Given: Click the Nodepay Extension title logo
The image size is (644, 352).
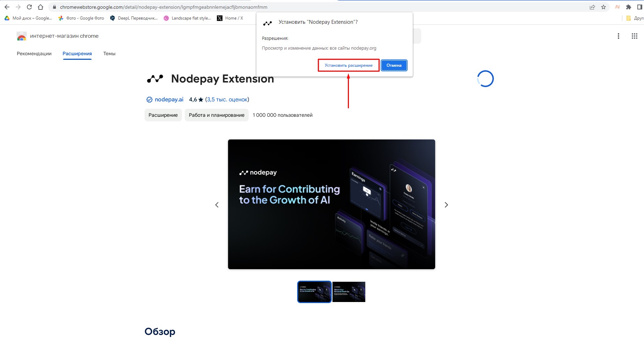Looking at the screenshot, I should pos(155,79).
